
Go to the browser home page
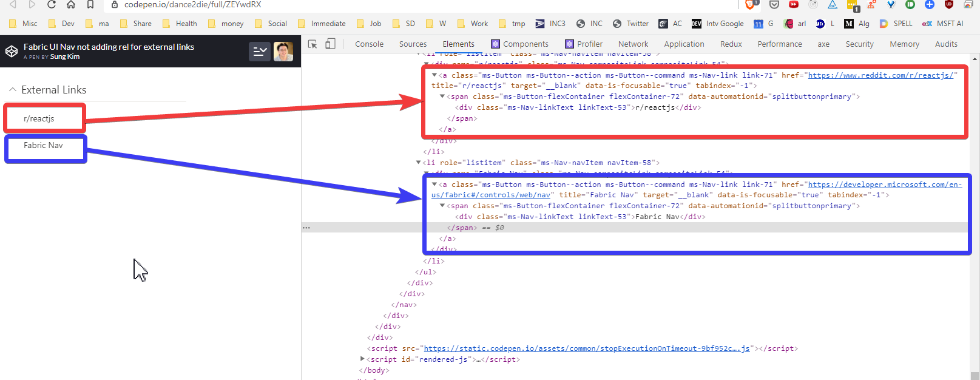pos(71,4)
